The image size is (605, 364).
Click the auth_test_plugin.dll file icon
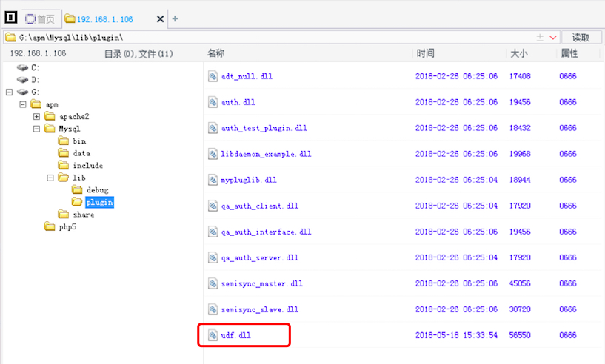coord(213,128)
